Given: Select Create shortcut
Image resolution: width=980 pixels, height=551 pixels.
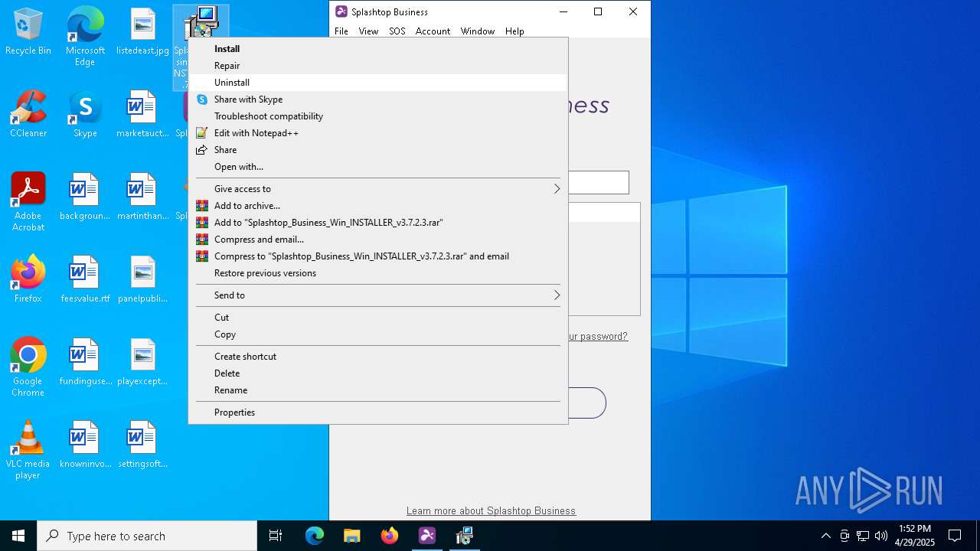Looking at the screenshot, I should [x=377, y=357].
